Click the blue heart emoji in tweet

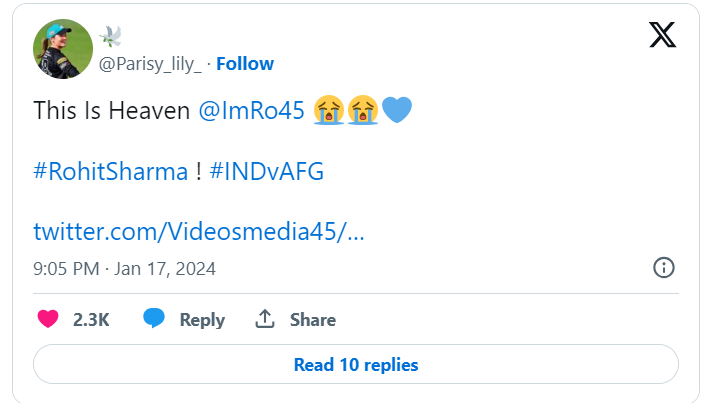(x=397, y=110)
